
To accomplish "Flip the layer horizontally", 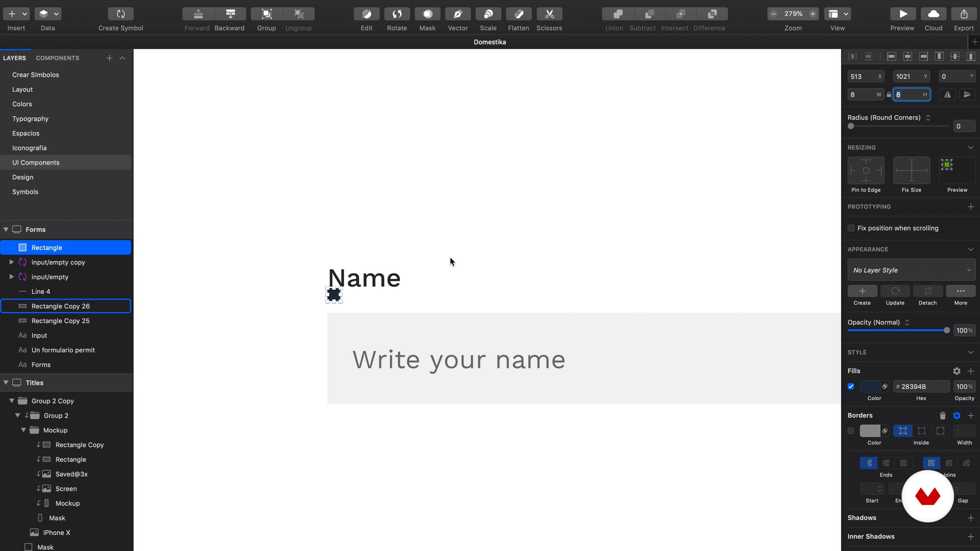I will coord(947,95).
